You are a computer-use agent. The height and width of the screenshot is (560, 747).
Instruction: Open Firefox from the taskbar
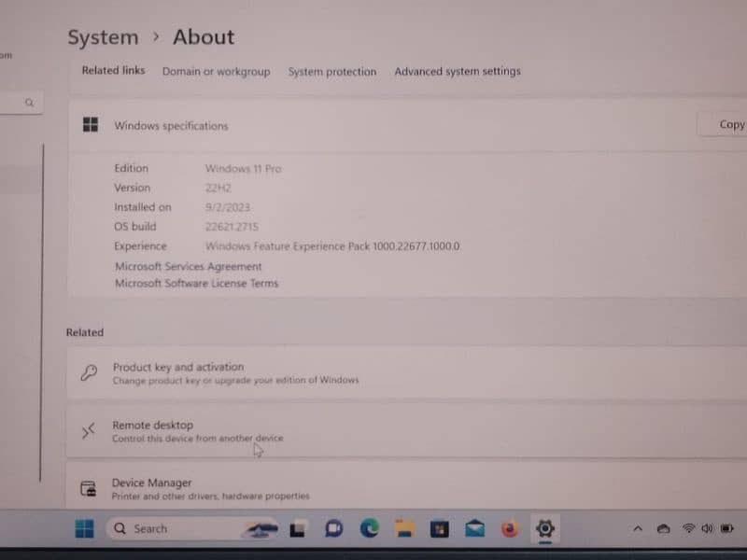509,529
